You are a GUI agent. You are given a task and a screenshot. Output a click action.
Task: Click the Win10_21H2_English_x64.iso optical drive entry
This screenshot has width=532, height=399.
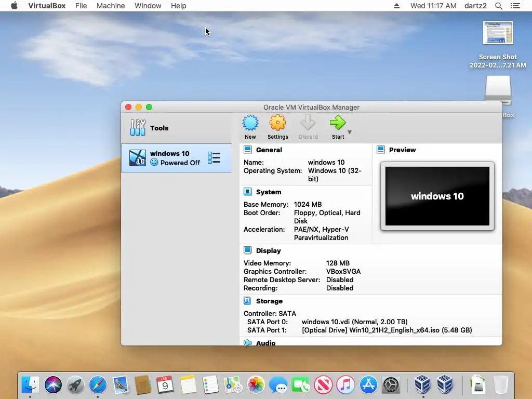coord(387,330)
